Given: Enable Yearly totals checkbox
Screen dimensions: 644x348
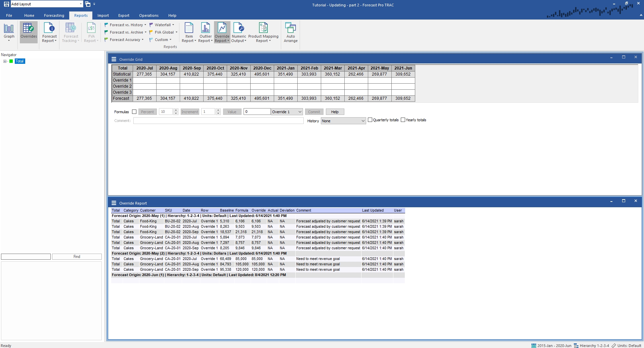Looking at the screenshot, I should [x=403, y=120].
